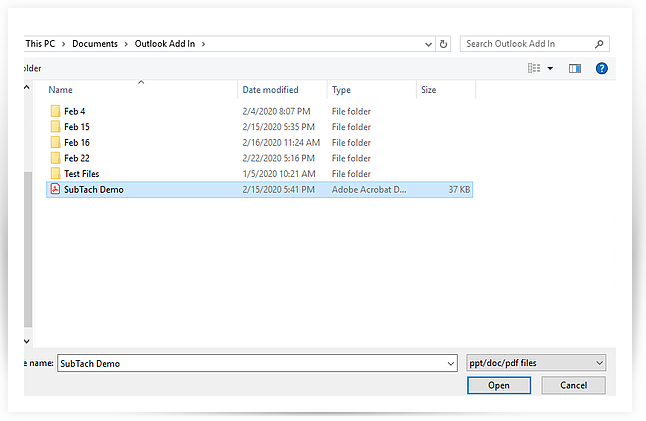Screen dimensions: 646x421
Task: Click the Feb 16 folder icon
Action: (55, 143)
